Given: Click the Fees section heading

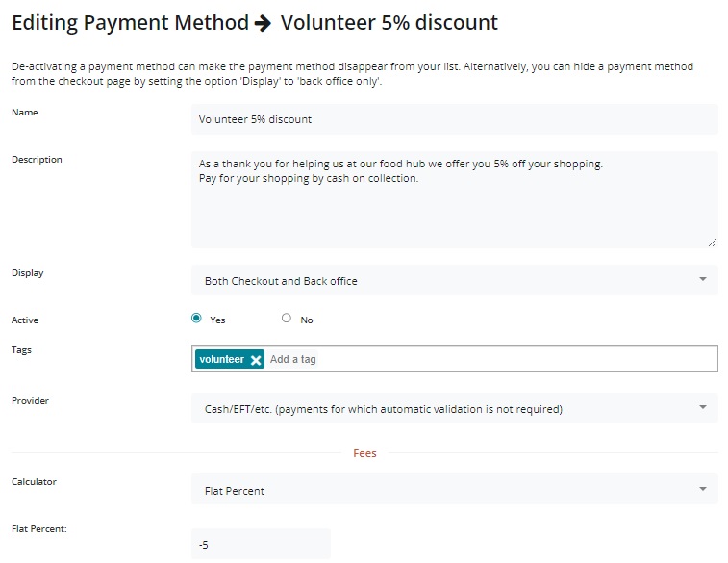Looking at the screenshot, I should pos(364,453).
